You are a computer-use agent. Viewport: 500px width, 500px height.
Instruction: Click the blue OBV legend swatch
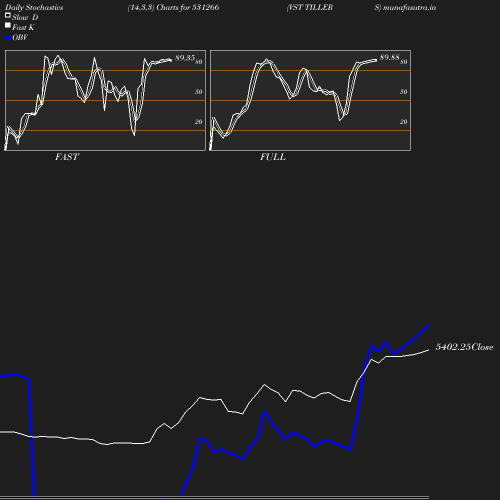(8, 38)
